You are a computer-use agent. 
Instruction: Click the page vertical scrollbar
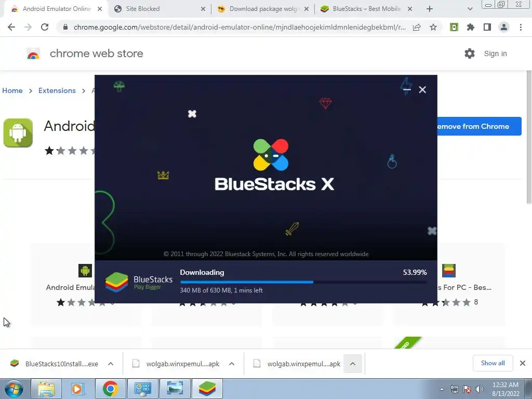(x=528, y=137)
